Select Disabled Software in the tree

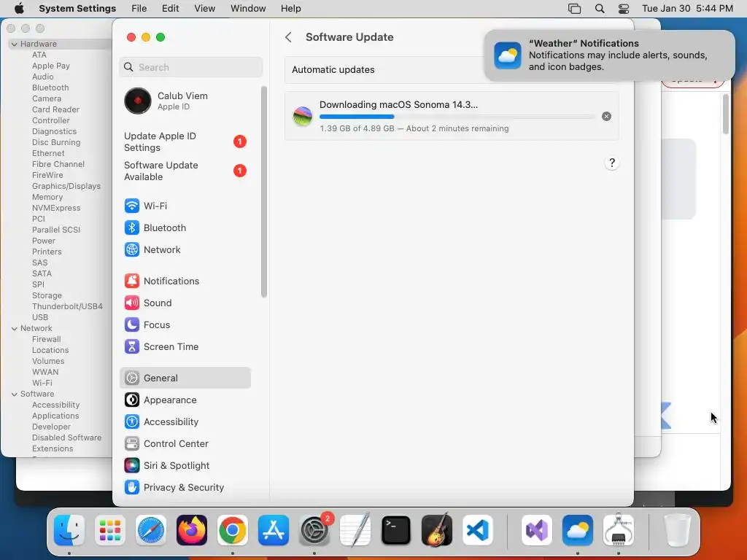point(66,437)
